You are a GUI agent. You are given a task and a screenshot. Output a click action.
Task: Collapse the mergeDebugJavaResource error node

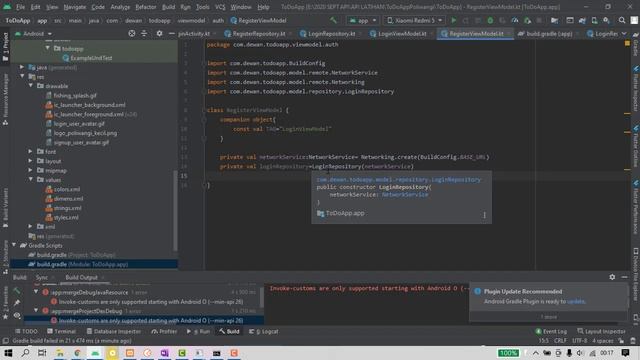click(36, 292)
